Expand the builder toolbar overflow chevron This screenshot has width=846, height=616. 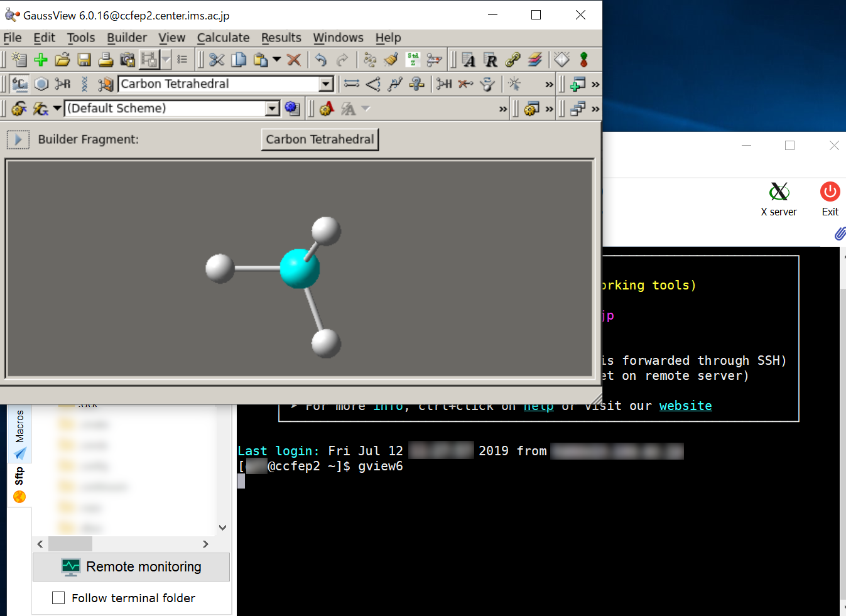tap(550, 84)
